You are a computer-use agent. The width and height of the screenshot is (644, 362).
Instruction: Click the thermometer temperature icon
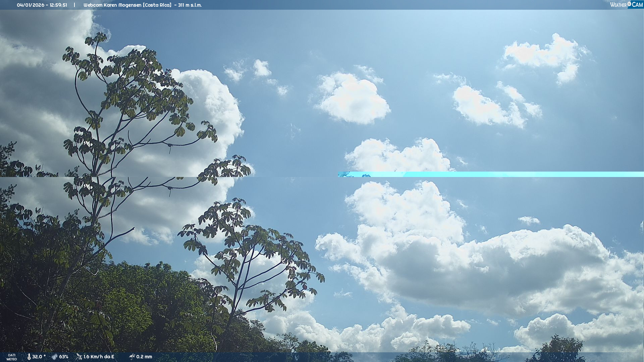(x=29, y=357)
